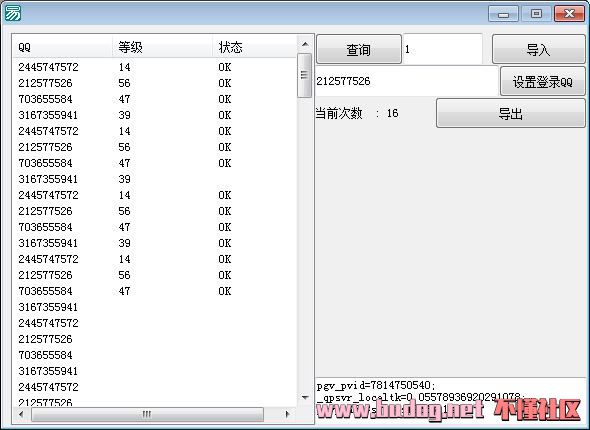The width and height of the screenshot is (590, 430).
Task: Click the app logo icon in title bar
Action: [12, 13]
